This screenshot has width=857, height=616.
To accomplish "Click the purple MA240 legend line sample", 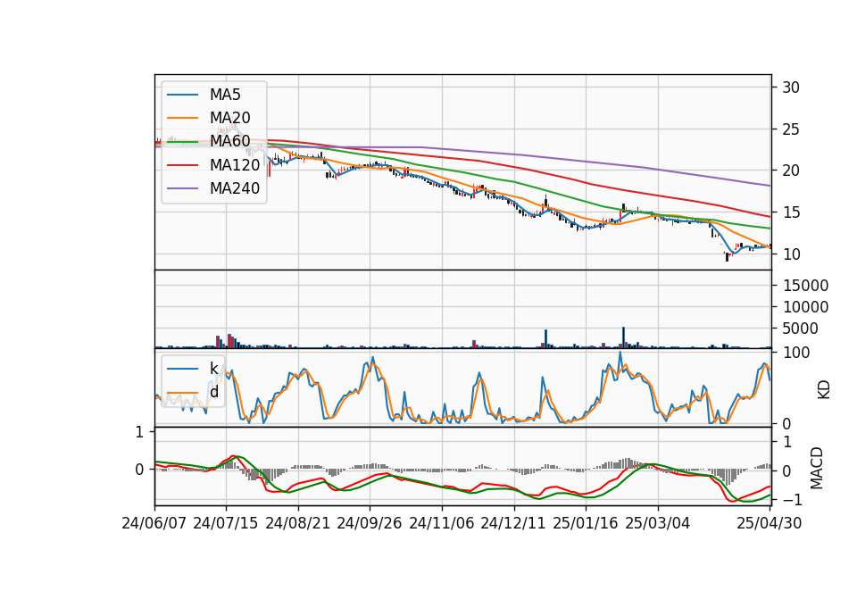I will tap(182, 188).
